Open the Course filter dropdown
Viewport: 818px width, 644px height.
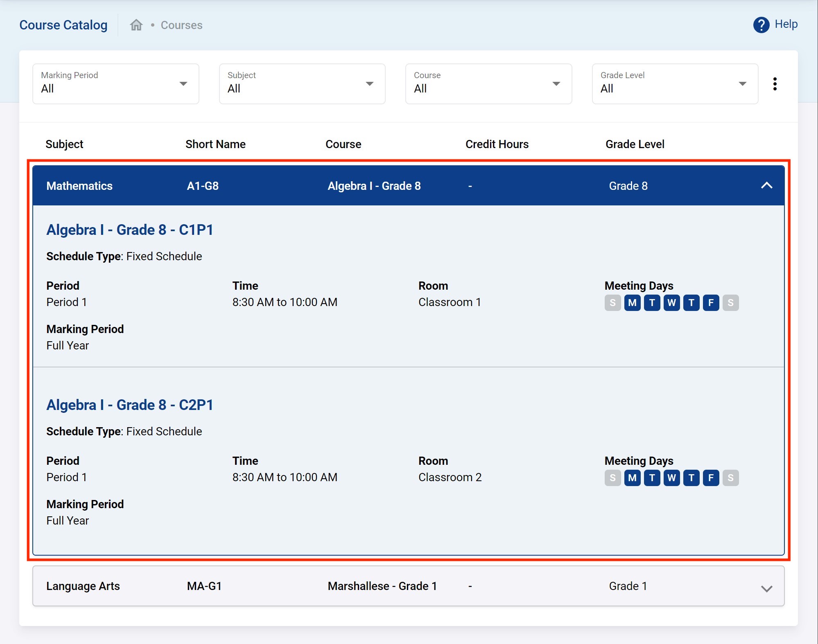488,84
